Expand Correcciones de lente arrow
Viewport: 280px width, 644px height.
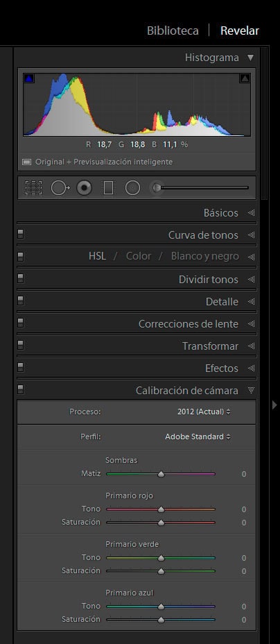click(x=252, y=323)
